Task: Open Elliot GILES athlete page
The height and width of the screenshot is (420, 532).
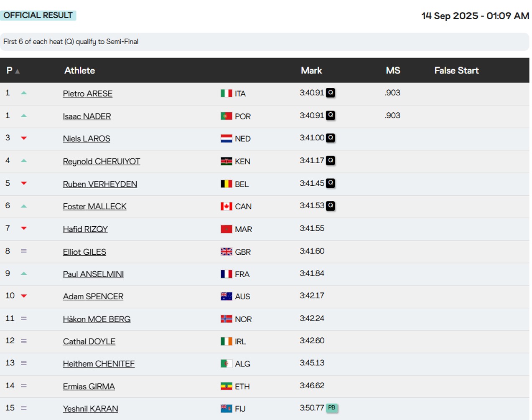Action: point(84,252)
